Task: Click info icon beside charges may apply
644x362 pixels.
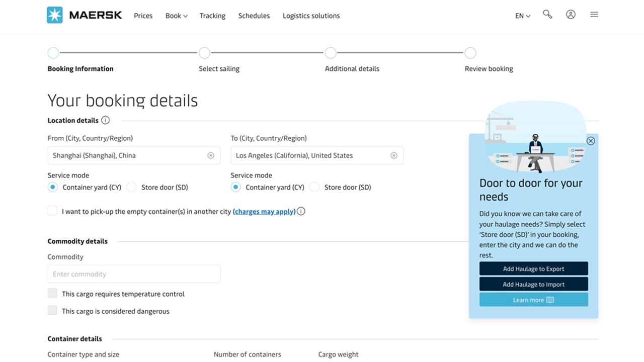Action: [x=301, y=211]
